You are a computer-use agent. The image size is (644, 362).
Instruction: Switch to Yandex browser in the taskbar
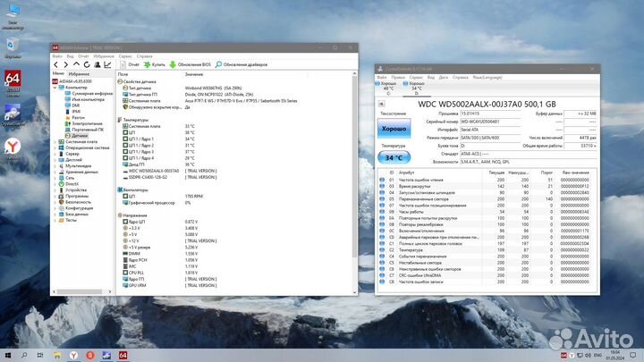pyautogui.click(x=73, y=355)
